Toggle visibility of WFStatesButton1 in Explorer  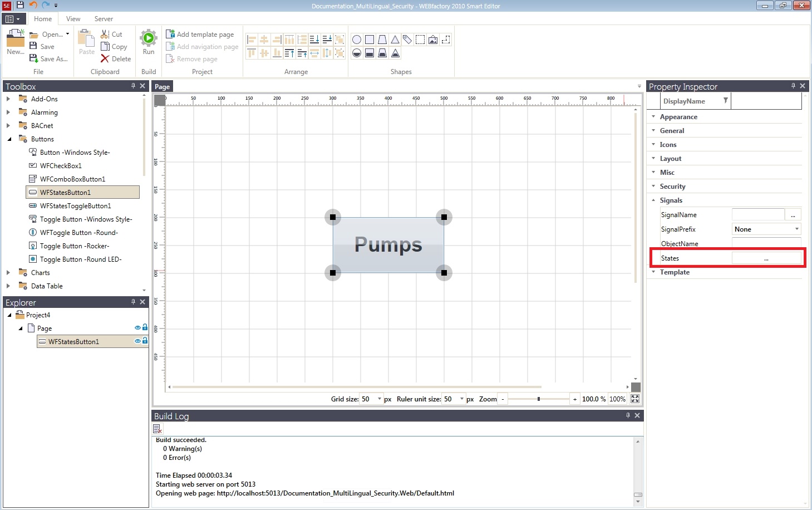coord(137,341)
